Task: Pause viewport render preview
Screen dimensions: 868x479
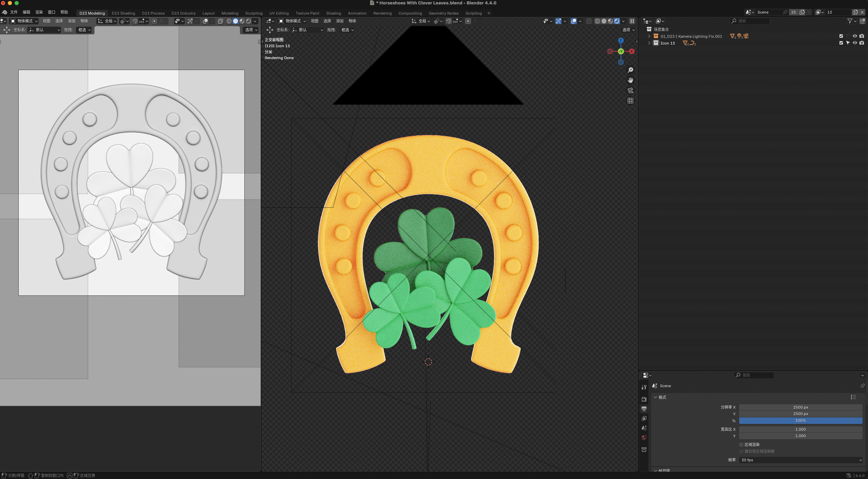Action: coord(632,21)
